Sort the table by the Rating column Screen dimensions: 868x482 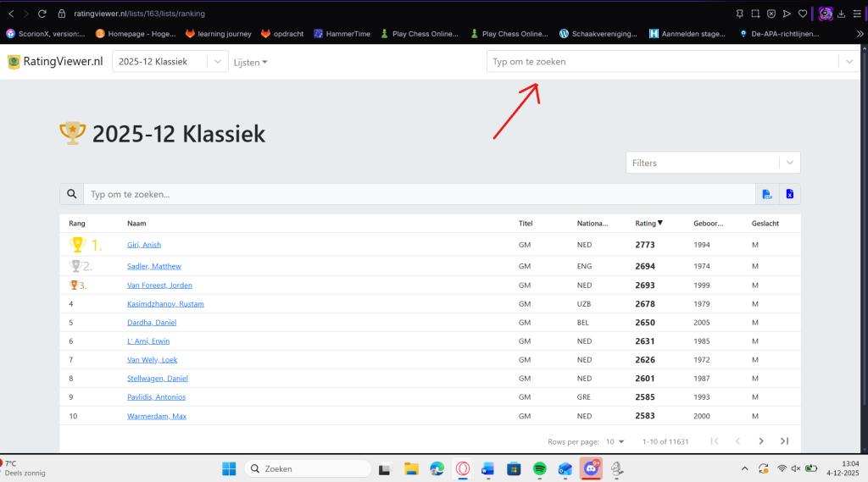tap(648, 224)
